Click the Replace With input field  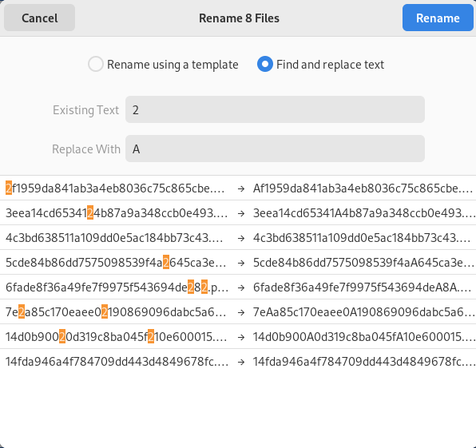click(275, 149)
